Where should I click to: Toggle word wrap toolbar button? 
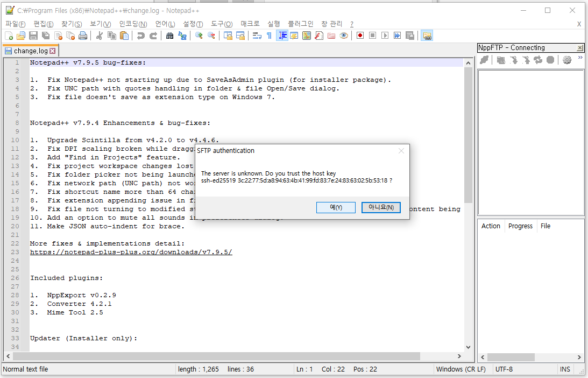tap(257, 36)
